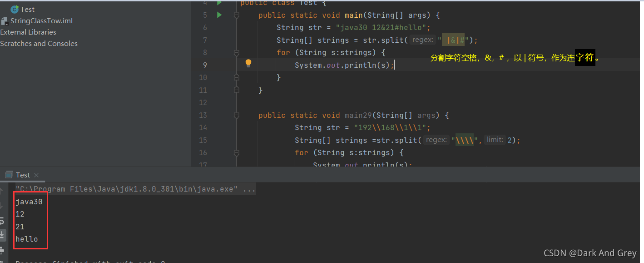The image size is (644, 263).
Task: Click java.exe command line in console
Action: [x=135, y=189]
